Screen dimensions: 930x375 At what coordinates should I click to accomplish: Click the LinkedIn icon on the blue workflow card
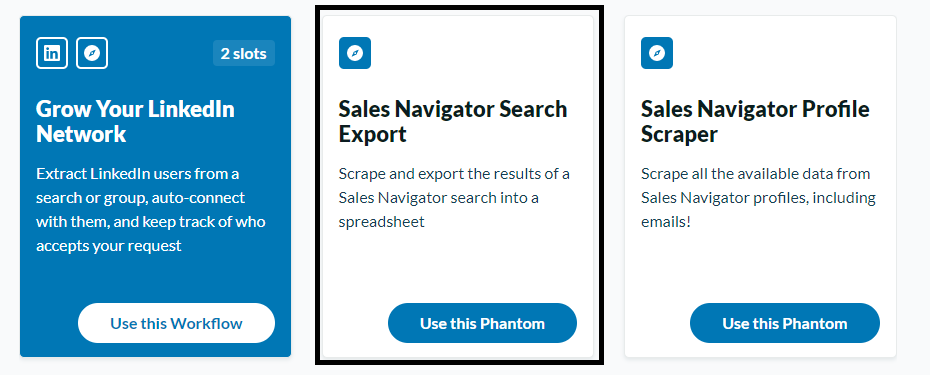[x=52, y=53]
